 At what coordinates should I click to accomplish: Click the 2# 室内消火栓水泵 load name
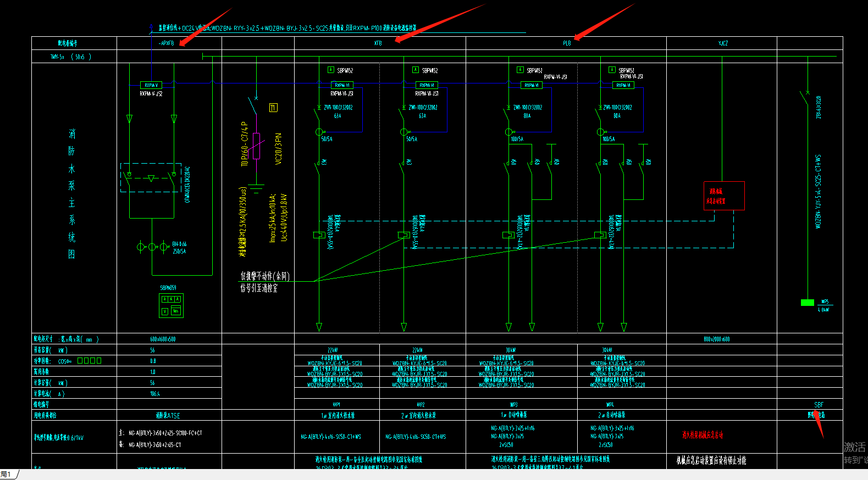(x=418, y=416)
